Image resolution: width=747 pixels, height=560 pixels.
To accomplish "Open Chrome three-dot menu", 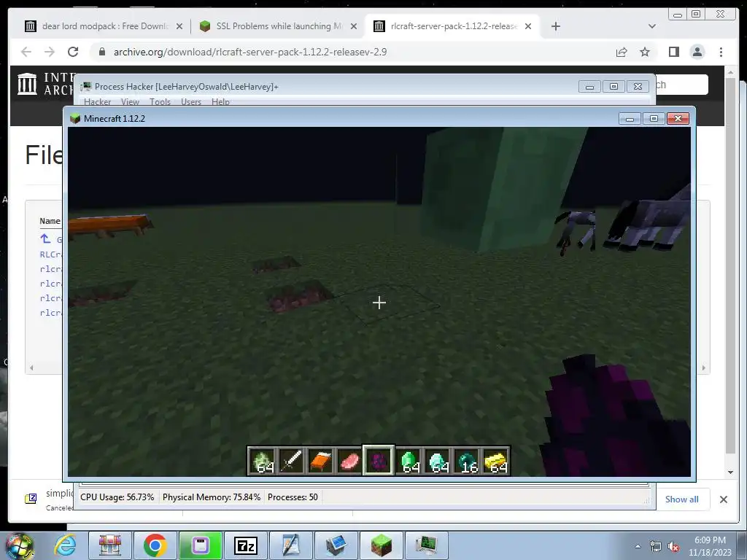I will pyautogui.click(x=721, y=52).
